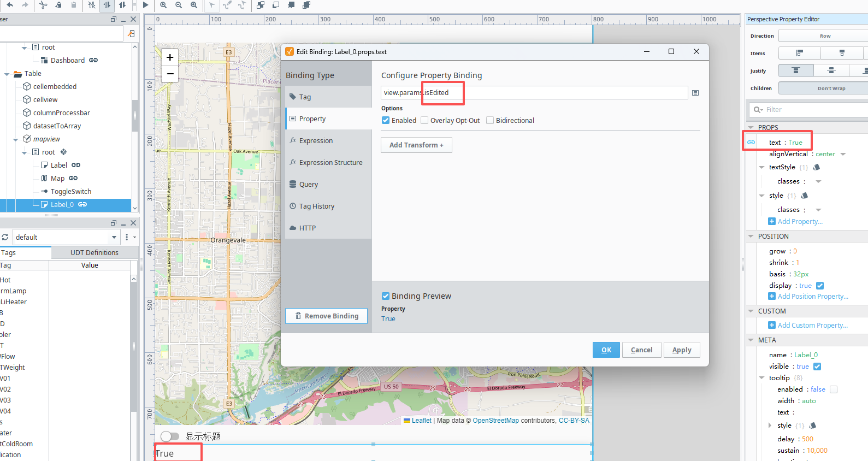868x461 pixels.
Task: Select the Justify start icon button
Action: tap(796, 70)
